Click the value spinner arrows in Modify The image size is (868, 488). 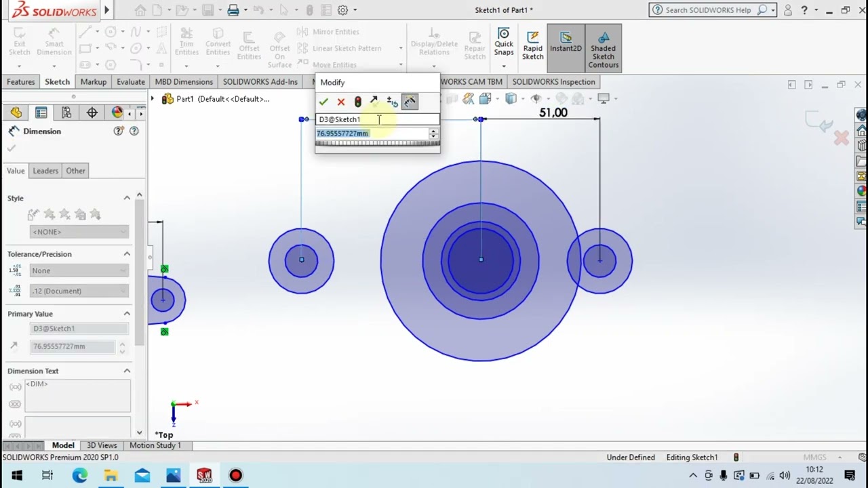click(x=433, y=134)
